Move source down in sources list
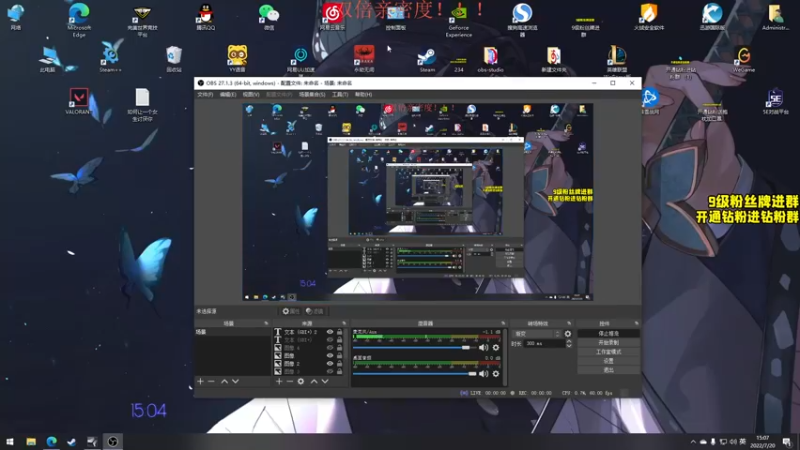Screen dimensions: 800x450 [325, 381]
